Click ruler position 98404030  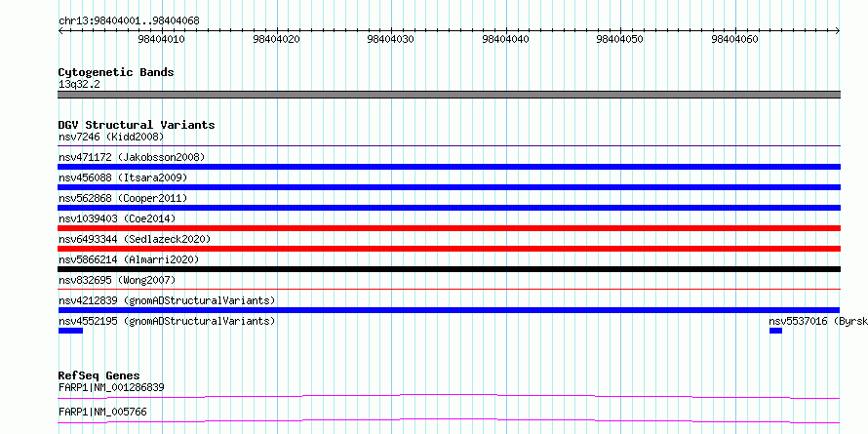391,39
